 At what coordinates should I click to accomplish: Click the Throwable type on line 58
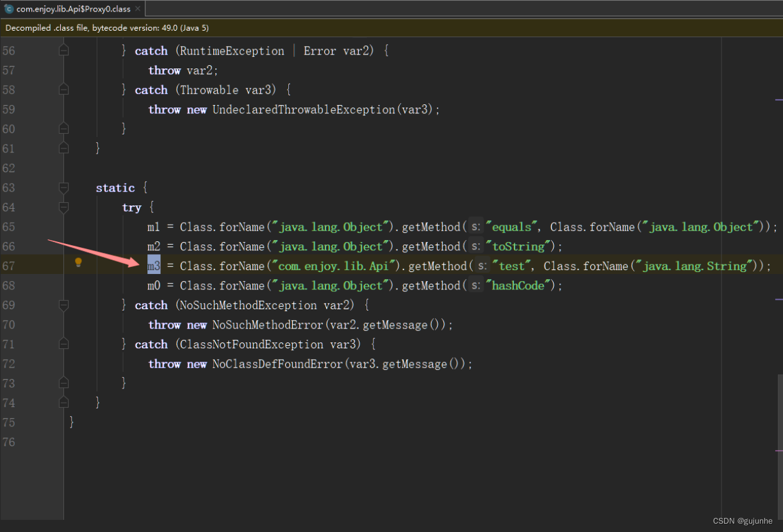(210, 90)
